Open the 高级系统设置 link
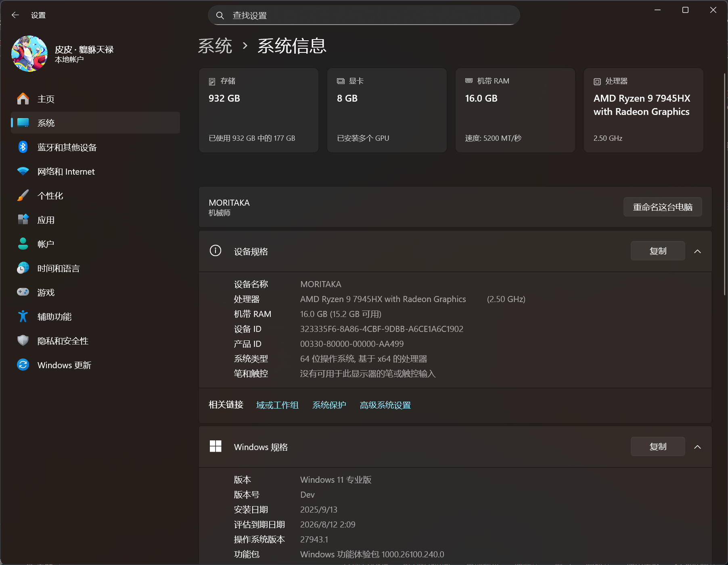 (385, 405)
